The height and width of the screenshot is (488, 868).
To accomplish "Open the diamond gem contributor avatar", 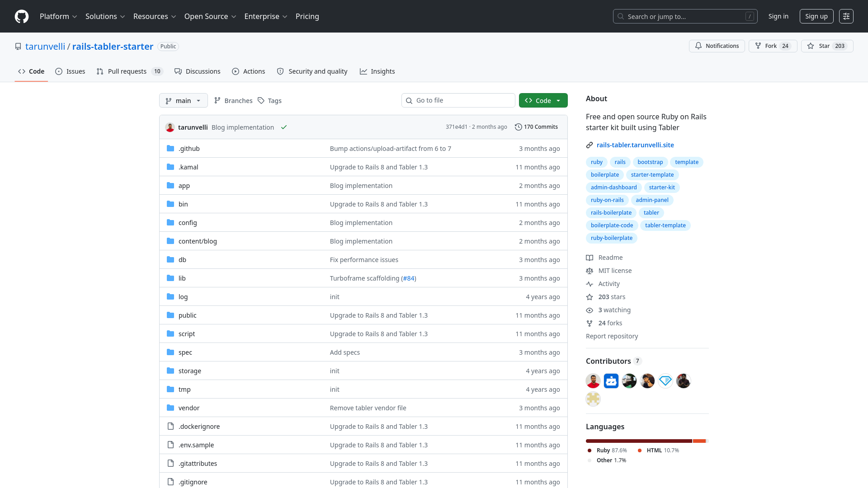I will click(x=665, y=381).
